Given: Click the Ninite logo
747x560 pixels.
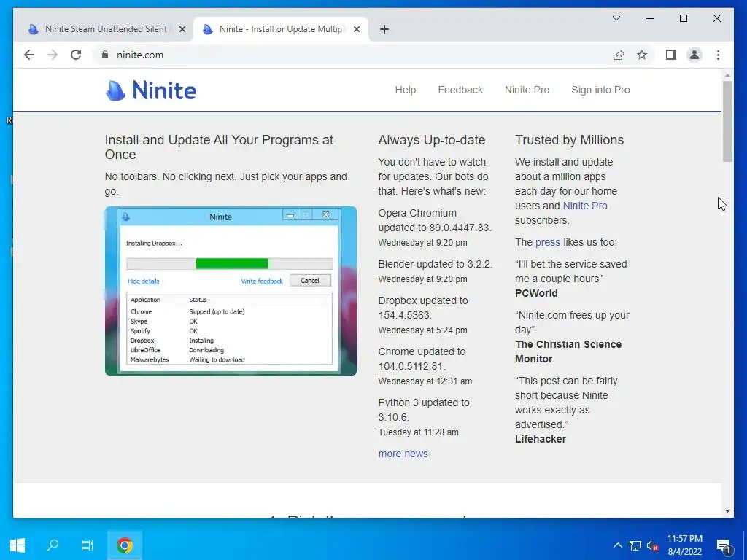Looking at the screenshot, I should (150, 90).
